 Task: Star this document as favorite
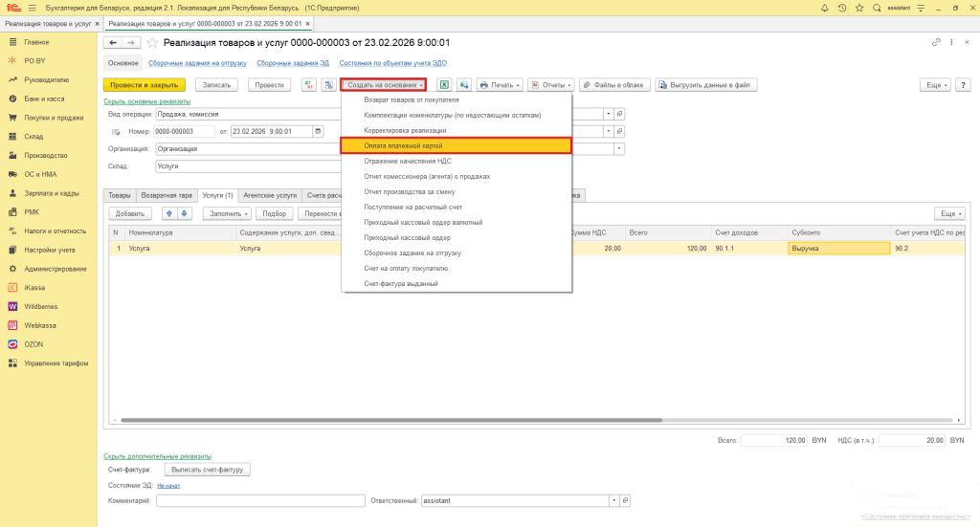(152, 43)
